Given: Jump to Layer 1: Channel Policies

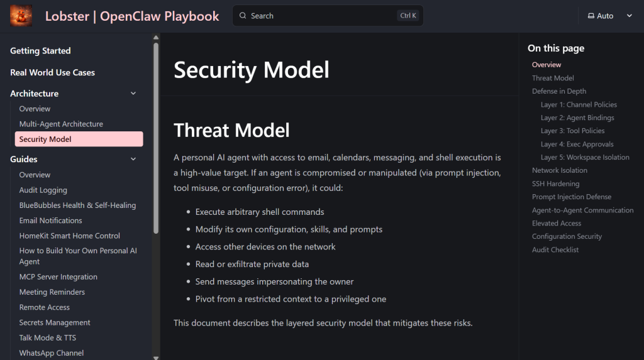Looking at the screenshot, I should (x=579, y=105).
